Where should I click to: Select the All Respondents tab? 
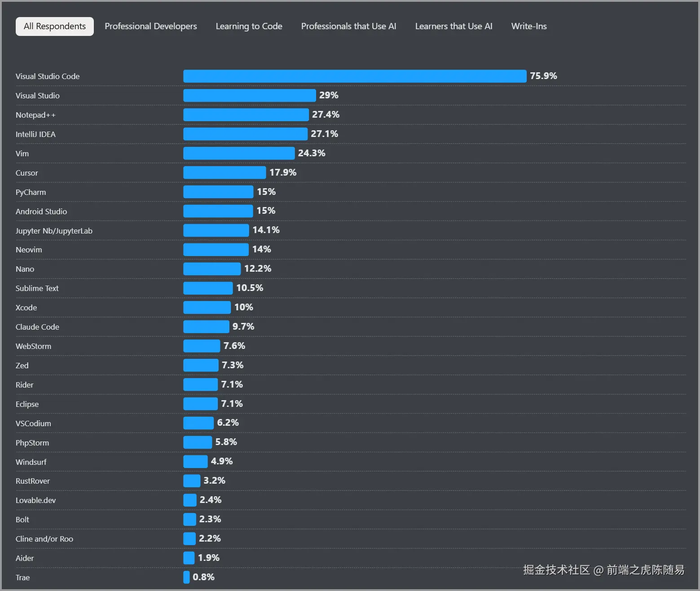pos(54,26)
